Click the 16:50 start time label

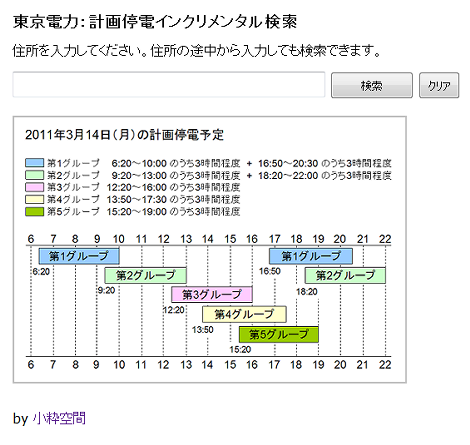(270, 271)
